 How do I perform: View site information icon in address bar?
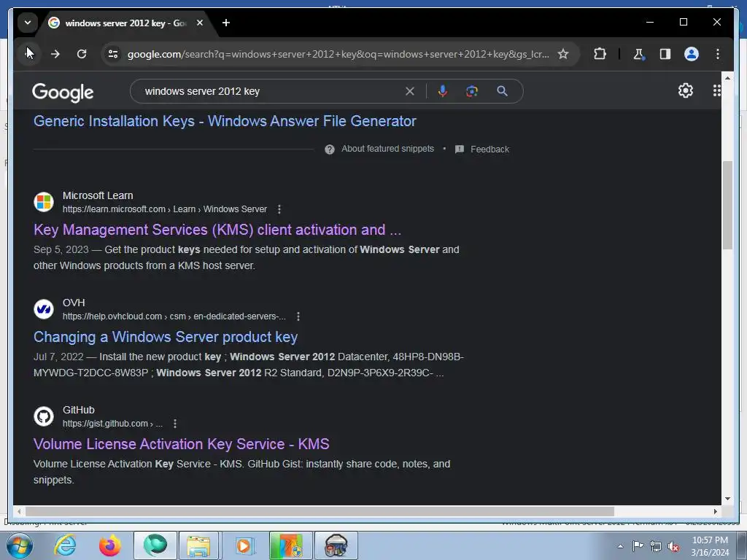[113, 54]
